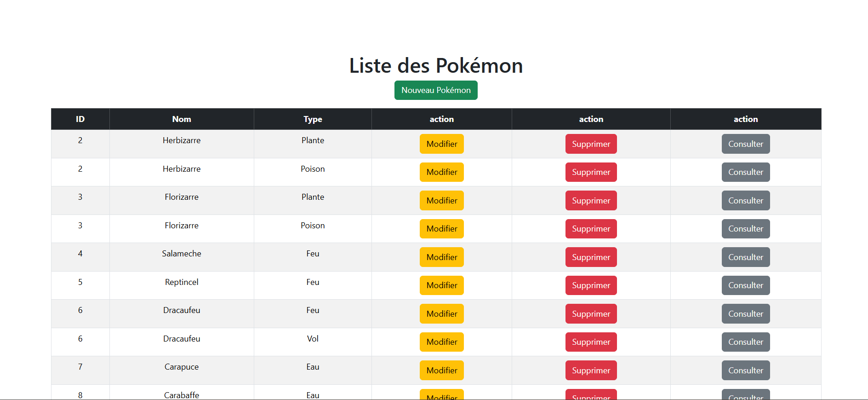Consult the Florizarre Plante entry

tap(745, 201)
